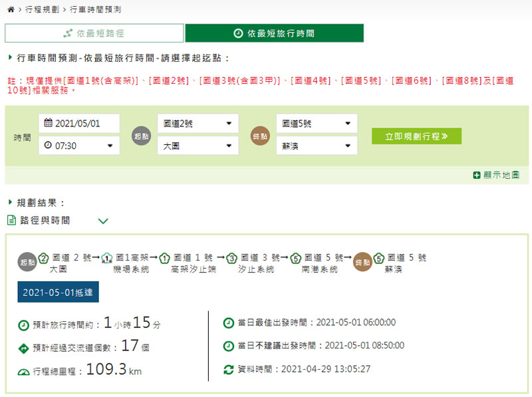
Task: Collapse the 路徑與時間 section chevron
Action: [x=103, y=221]
